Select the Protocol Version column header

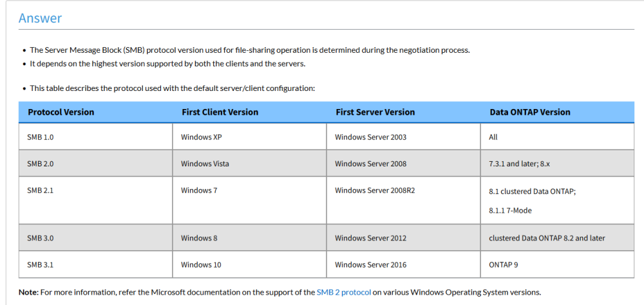95,112
